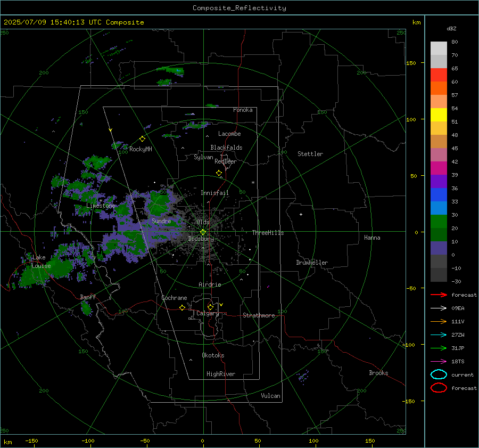Click the Innisfail city label
The image size is (479, 448).
[x=214, y=193]
